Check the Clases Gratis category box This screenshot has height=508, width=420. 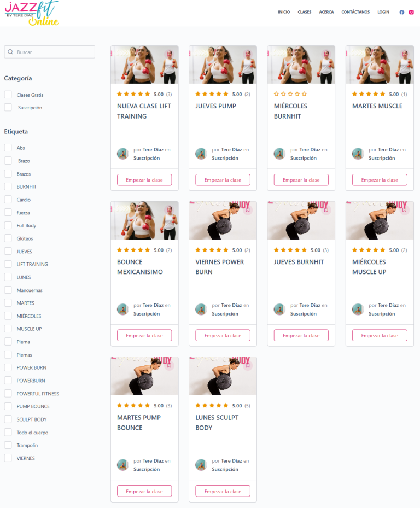tap(8, 95)
